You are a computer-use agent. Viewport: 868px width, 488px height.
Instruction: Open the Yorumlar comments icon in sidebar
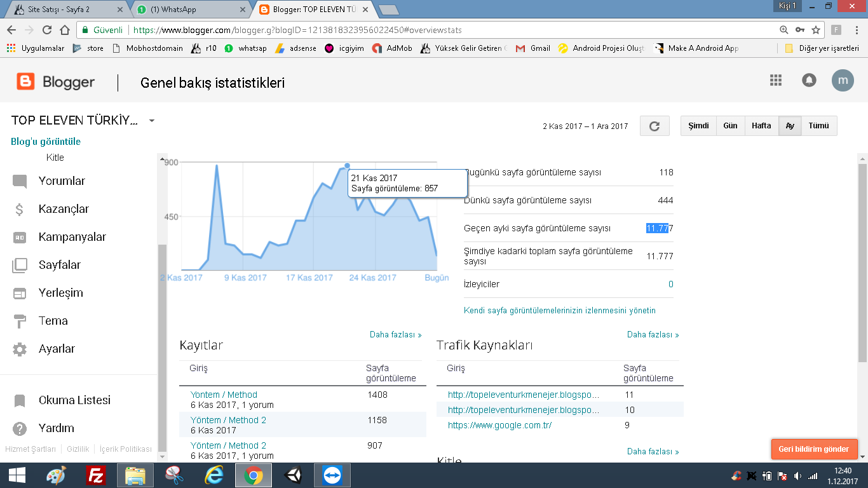coord(20,182)
